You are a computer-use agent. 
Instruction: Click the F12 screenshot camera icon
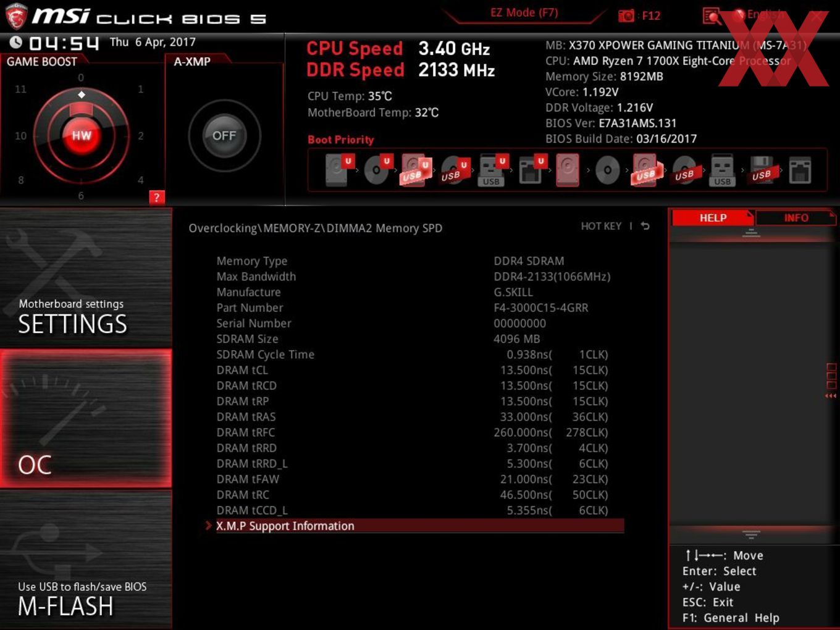(626, 15)
